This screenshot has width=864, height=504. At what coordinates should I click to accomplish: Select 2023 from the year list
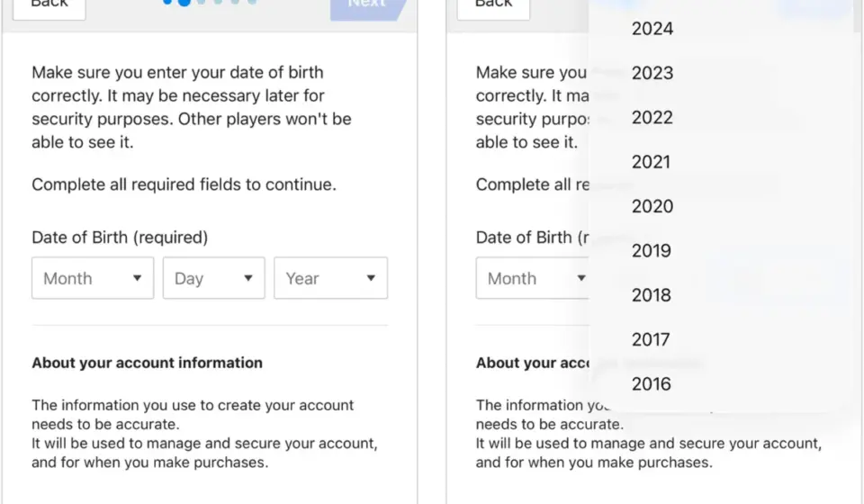(652, 73)
